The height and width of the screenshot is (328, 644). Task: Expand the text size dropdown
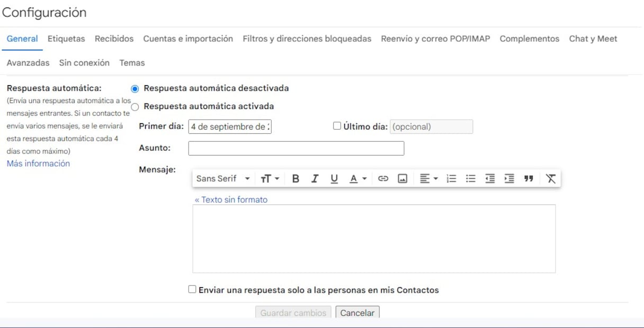pyautogui.click(x=270, y=179)
